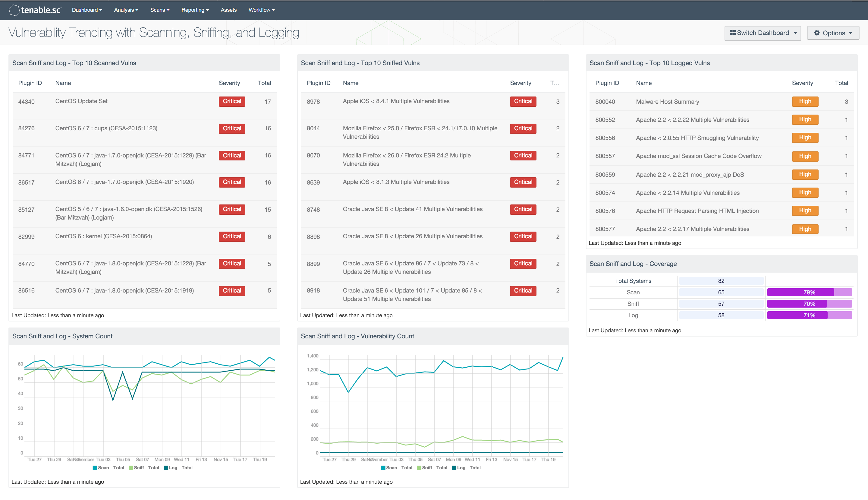868x500 pixels.
Task: Toggle the Sniff - Total legend in Vulnerability Count chart
Action: tap(432, 468)
